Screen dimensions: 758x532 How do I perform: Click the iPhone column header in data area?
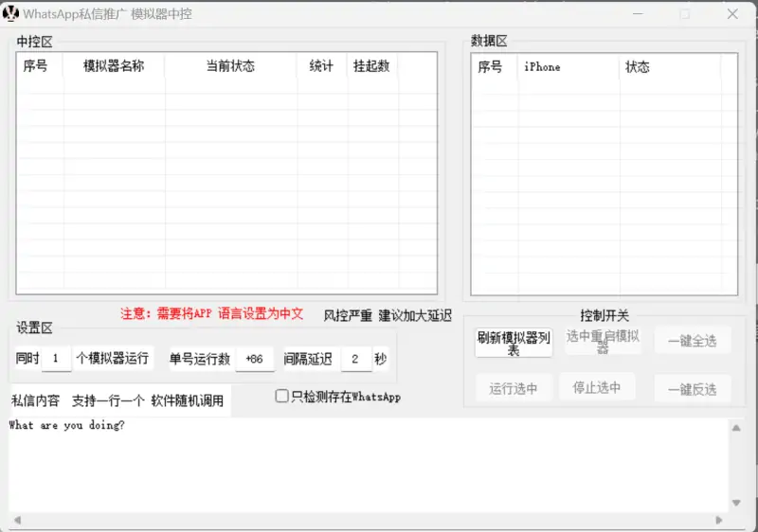tap(568, 67)
